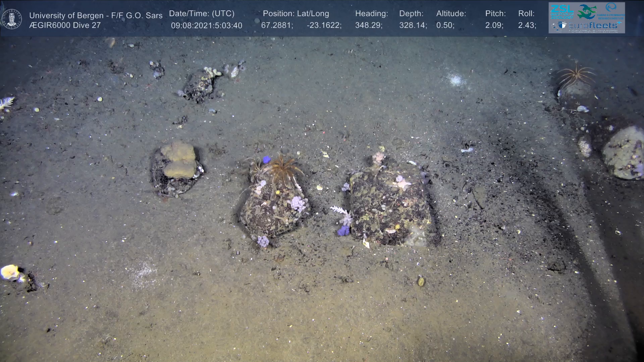Click the timestamp 09:08:2021:5:03:40
Image resolution: width=644 pixels, height=362 pixels.
coord(206,25)
